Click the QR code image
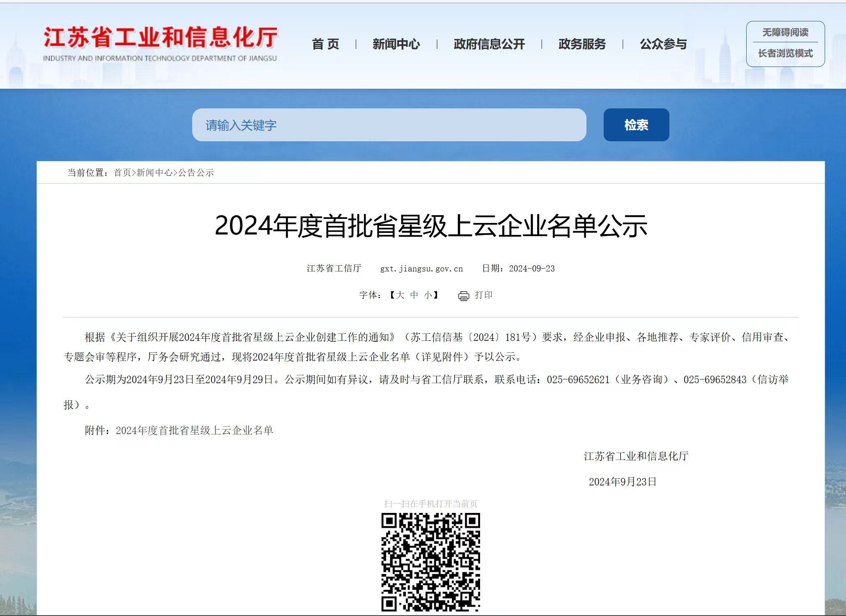Screen dimensions: 846x616 [431, 562]
